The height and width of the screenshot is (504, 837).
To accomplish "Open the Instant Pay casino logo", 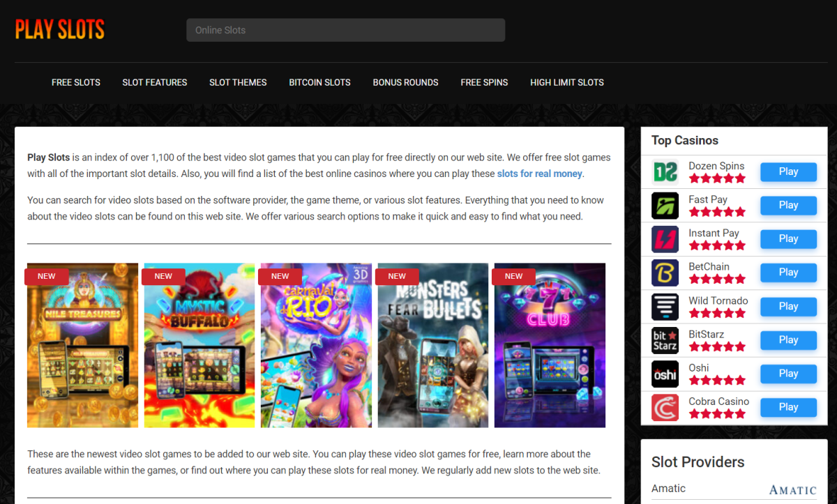I will click(x=665, y=239).
